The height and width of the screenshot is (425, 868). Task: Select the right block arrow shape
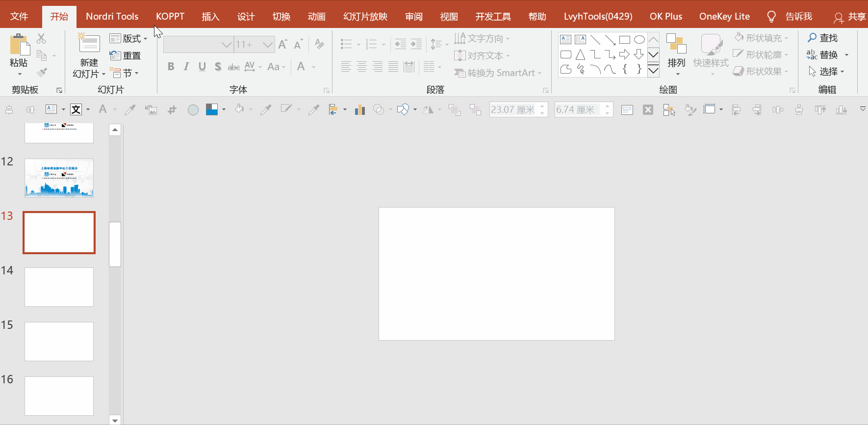(625, 54)
